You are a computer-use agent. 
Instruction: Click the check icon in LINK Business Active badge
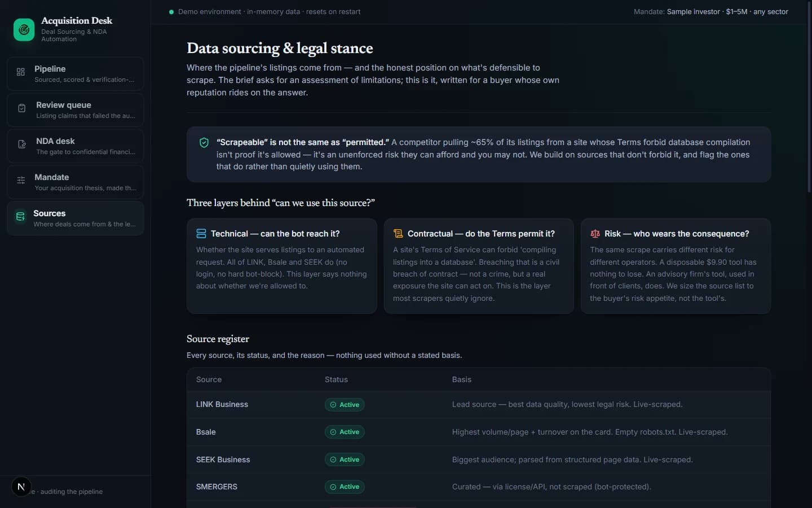[x=333, y=405]
